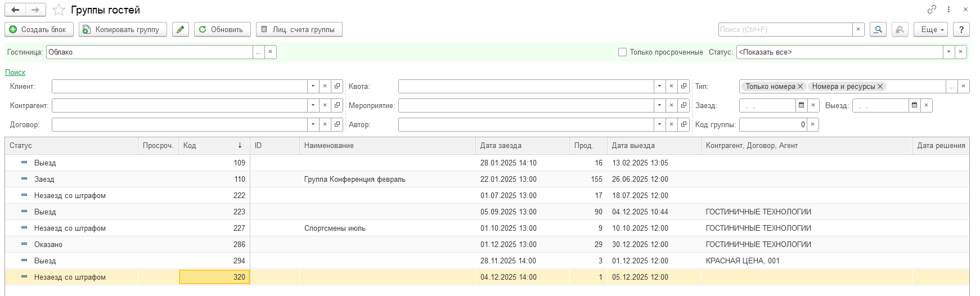The height and width of the screenshot is (296, 980).
Task: Go forward with the right arrow
Action: point(35,10)
